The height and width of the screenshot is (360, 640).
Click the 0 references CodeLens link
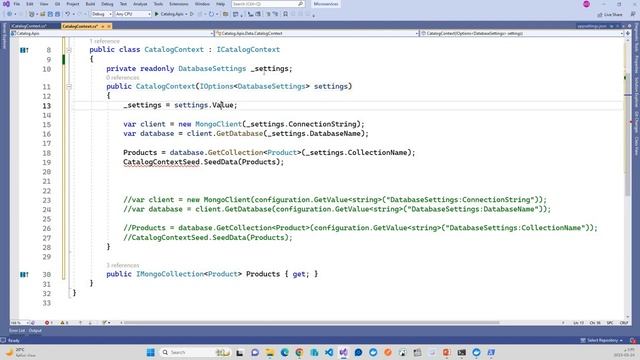pos(122,78)
